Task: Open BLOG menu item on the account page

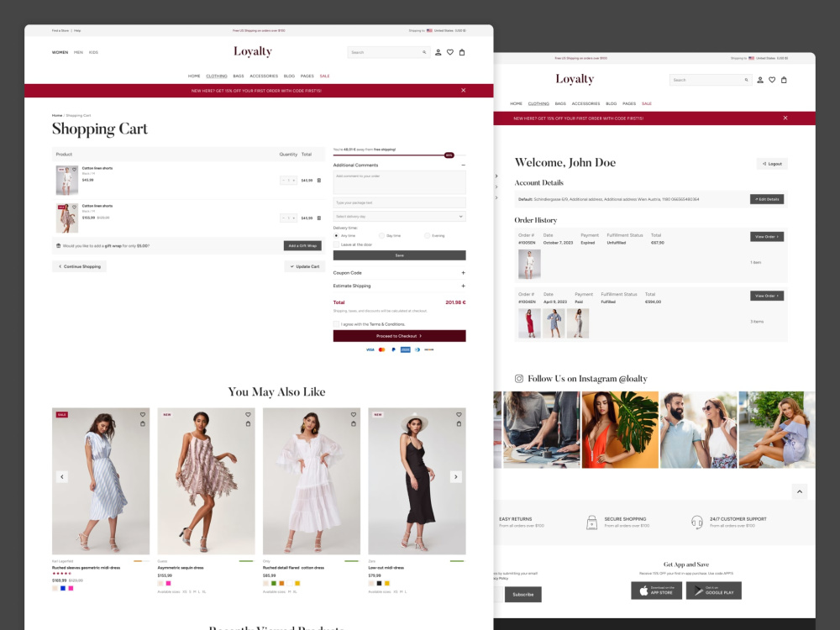Action: [x=612, y=103]
